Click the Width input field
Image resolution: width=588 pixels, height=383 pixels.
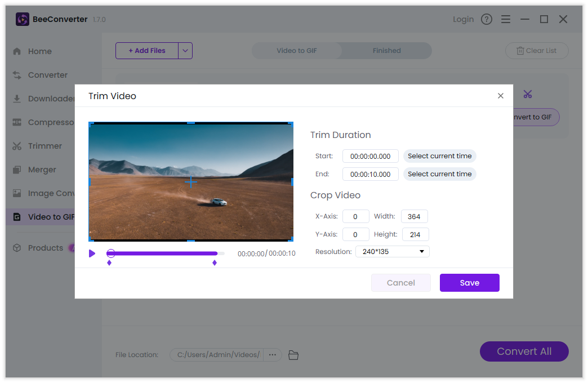pos(414,216)
